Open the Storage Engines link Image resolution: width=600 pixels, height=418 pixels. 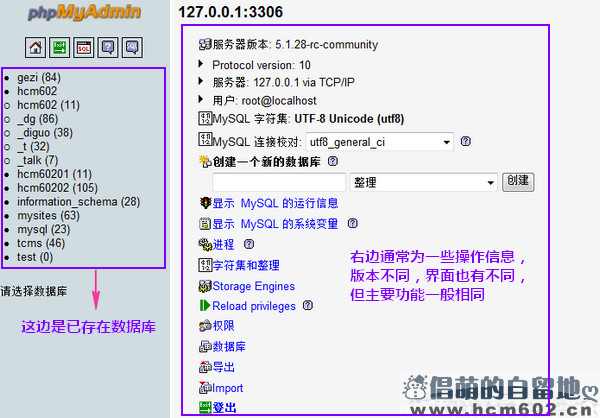(253, 286)
